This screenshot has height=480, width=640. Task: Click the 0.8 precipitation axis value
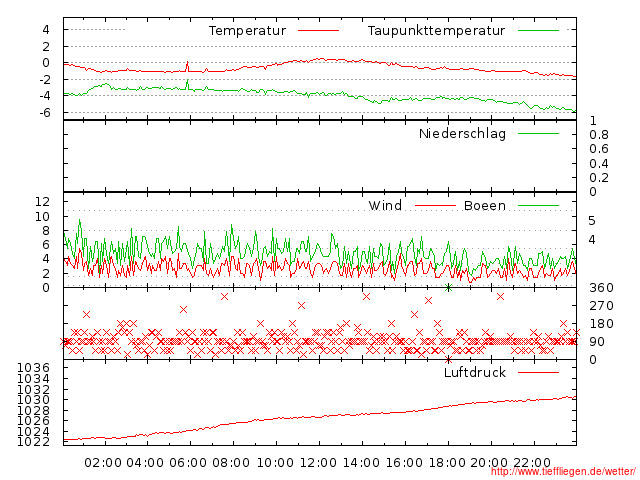599,135
